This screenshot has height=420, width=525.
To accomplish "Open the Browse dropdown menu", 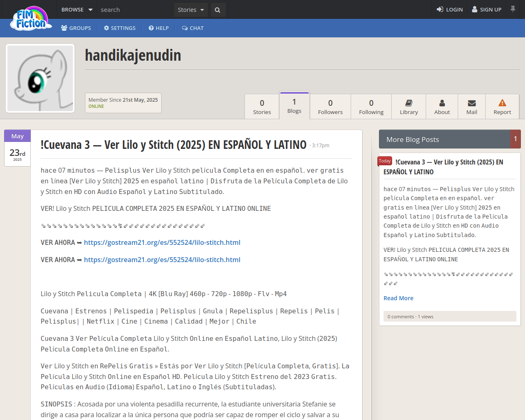I will click(77, 9).
